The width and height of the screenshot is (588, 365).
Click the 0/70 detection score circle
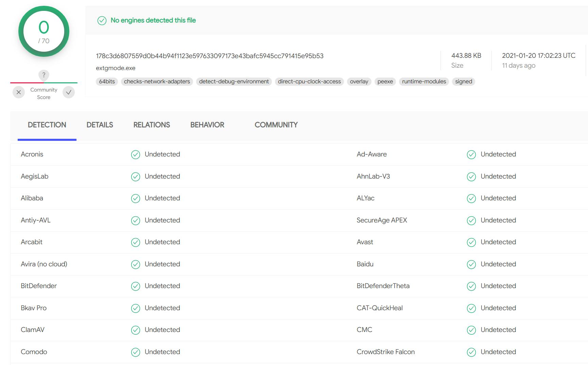44,31
